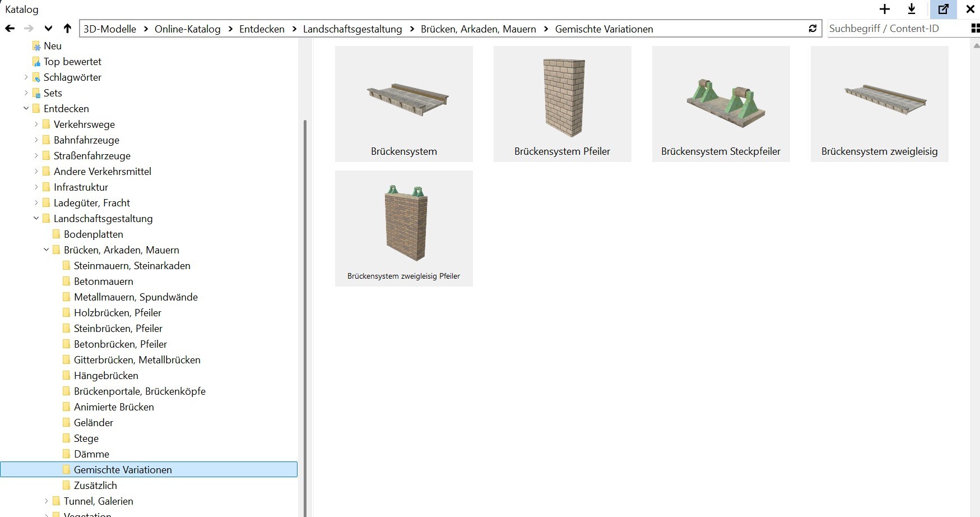Go up one folder level
Viewport: 980px width, 517px height.
point(67,29)
